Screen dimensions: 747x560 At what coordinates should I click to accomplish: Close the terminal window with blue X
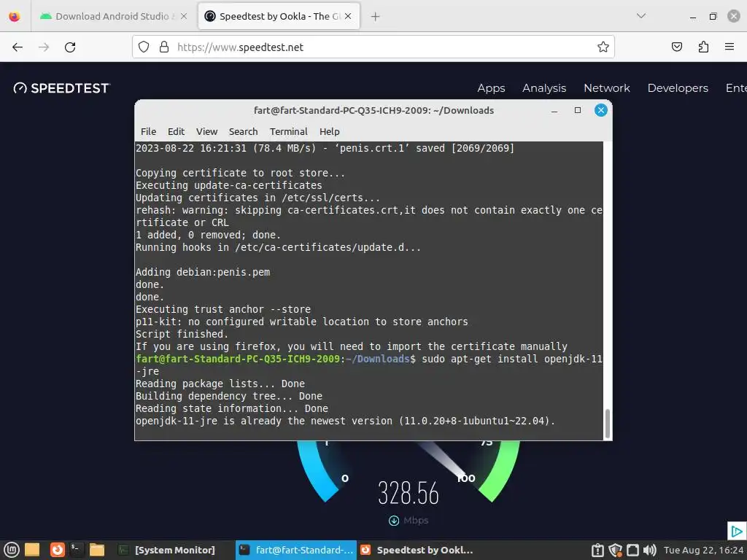coord(601,111)
